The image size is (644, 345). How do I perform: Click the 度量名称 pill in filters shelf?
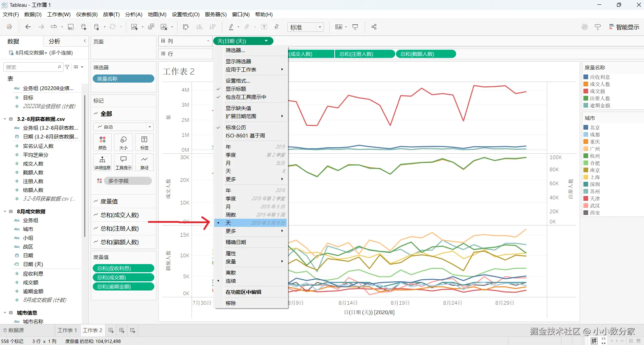(x=124, y=79)
